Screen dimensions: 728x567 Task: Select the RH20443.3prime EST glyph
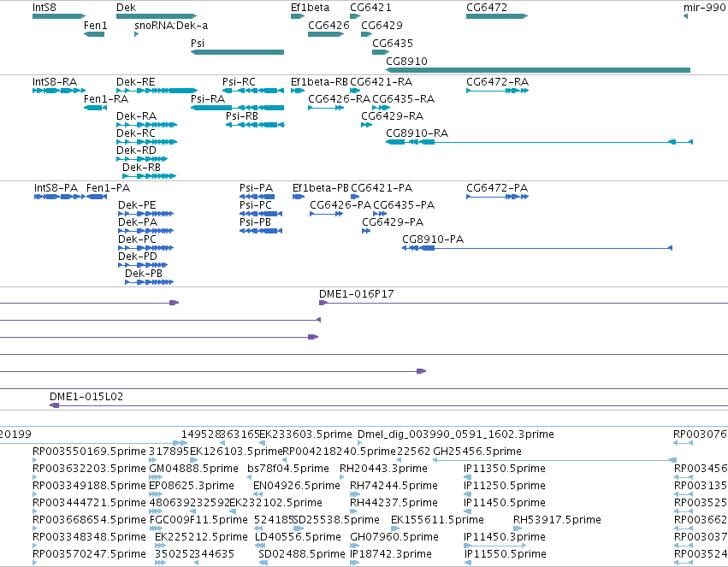343,477
